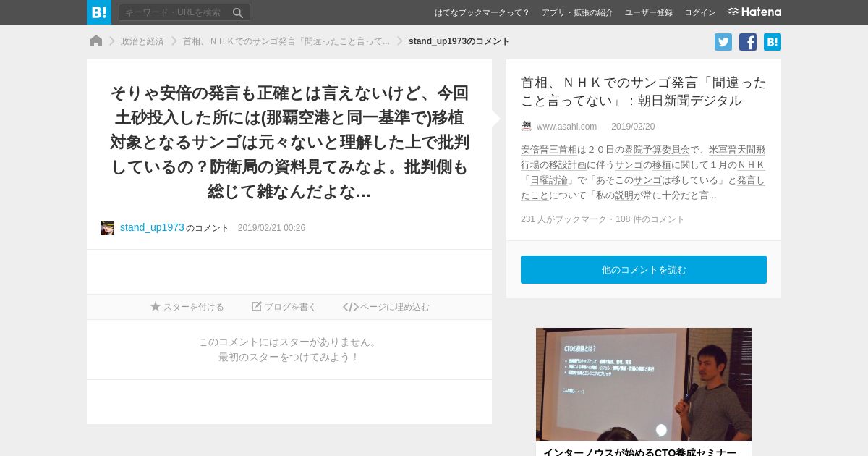868x456 pixels.
Task: Go to home via breadcrumb house icon
Action: coord(96,41)
